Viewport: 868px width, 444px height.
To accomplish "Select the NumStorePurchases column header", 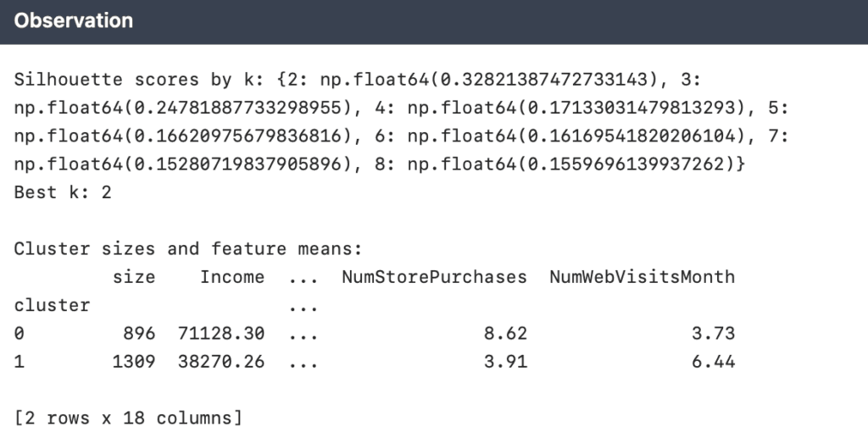I will (433, 277).
